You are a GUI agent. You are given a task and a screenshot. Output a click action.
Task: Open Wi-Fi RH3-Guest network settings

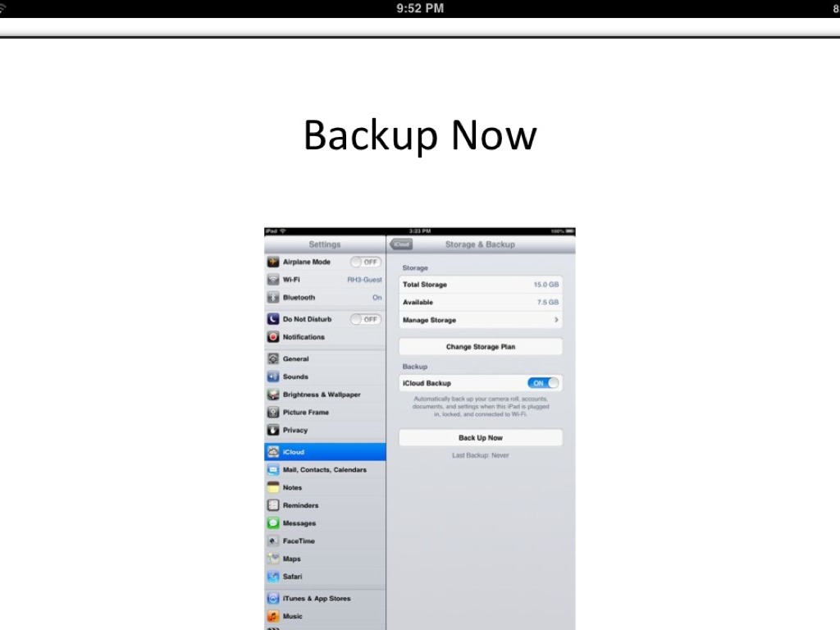coord(325,280)
